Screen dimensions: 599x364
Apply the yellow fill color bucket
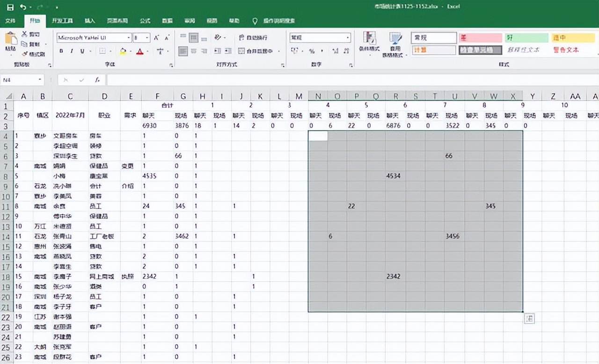123,51
